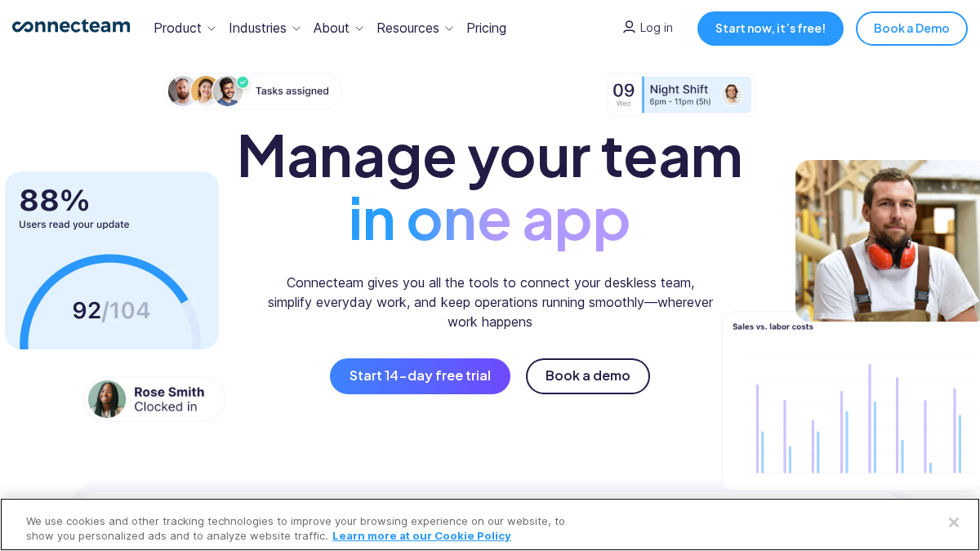
Task: Go to the Pricing page
Action: pyautogui.click(x=486, y=28)
